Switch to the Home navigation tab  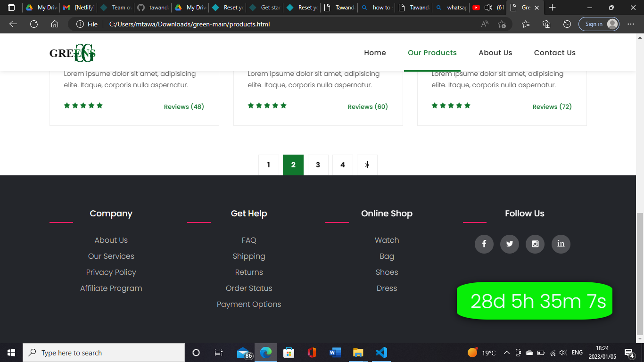click(x=375, y=52)
